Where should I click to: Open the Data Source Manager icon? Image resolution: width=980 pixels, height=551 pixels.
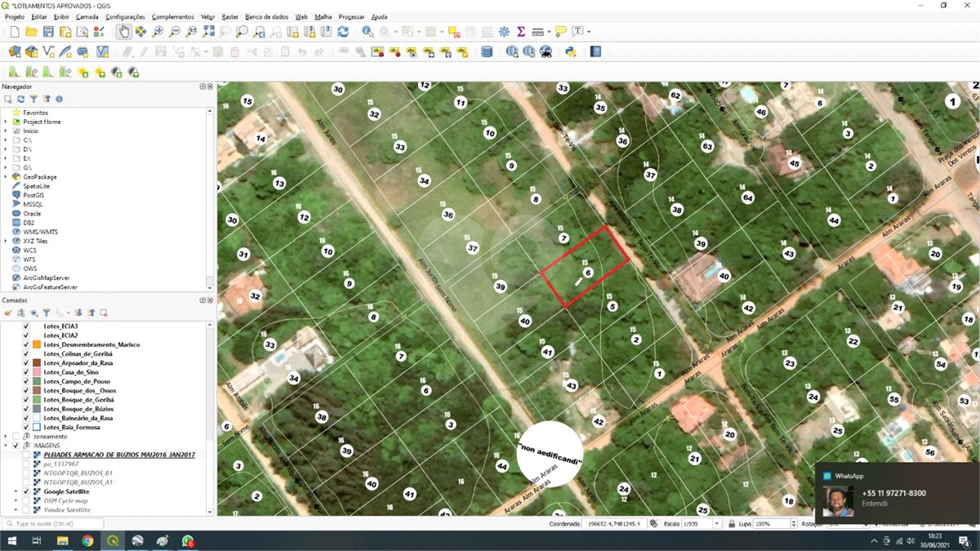tap(14, 51)
